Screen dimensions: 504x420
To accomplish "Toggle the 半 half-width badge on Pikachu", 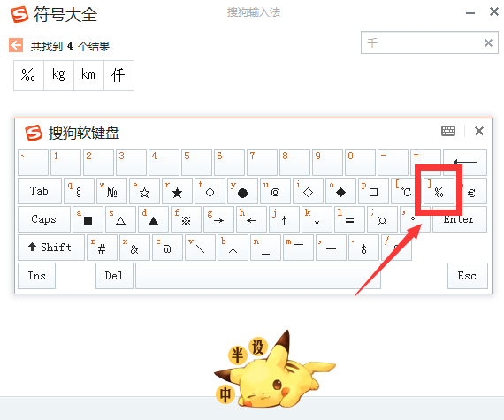I will point(238,355).
